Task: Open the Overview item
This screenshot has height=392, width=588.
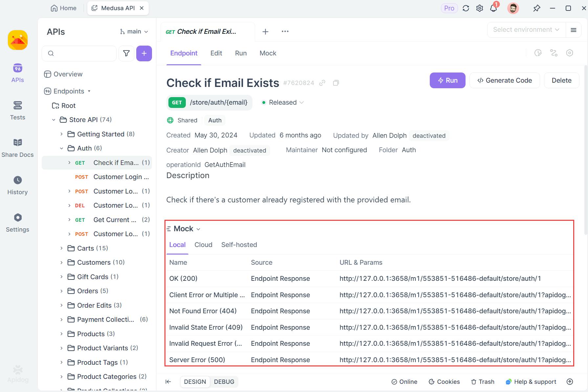Action: click(x=63, y=74)
